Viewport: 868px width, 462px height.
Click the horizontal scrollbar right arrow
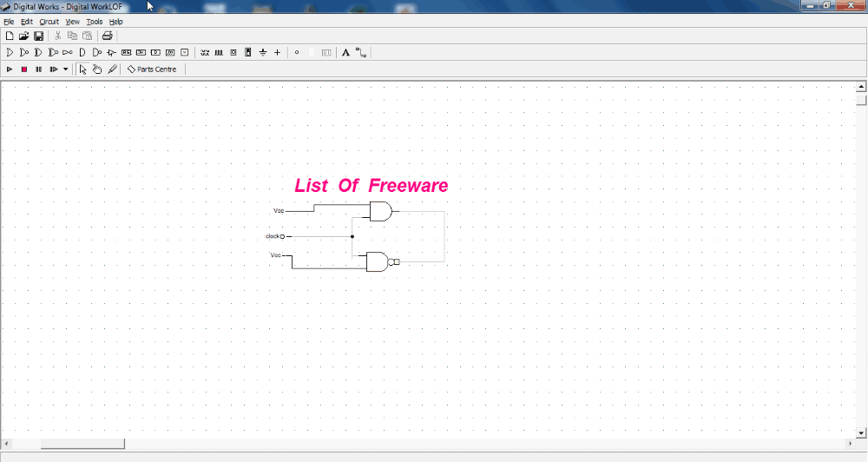point(851,444)
